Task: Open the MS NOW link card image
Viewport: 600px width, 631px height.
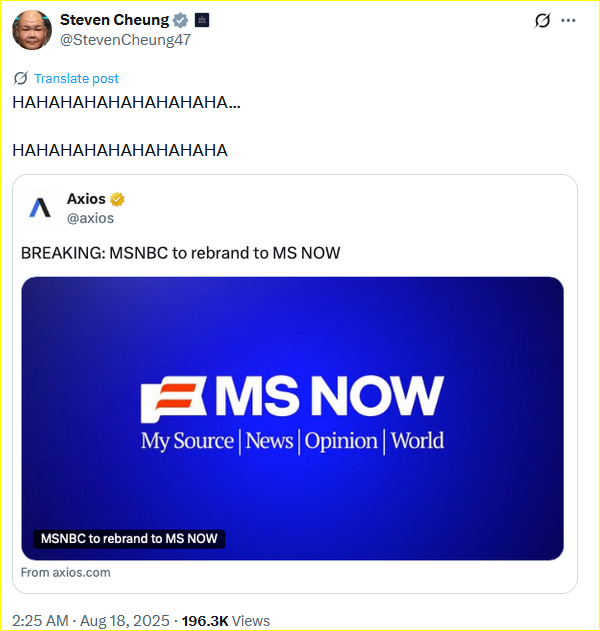Action: coord(293,418)
